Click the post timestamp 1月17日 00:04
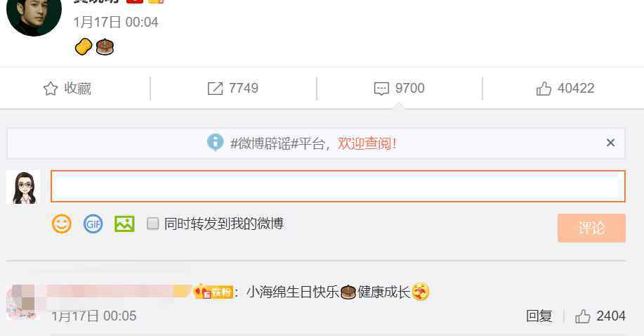 pos(116,22)
